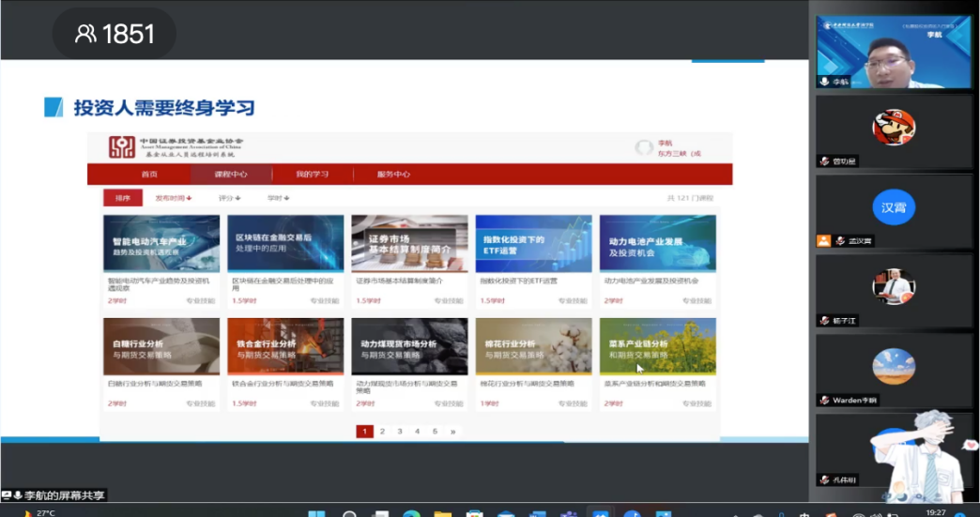Screen dimensions: 980x517
Task: Open the Windows Start button in taskbar
Action: click(316, 512)
